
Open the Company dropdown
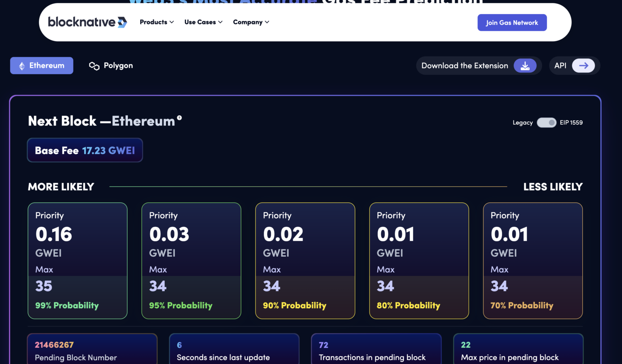251,22
